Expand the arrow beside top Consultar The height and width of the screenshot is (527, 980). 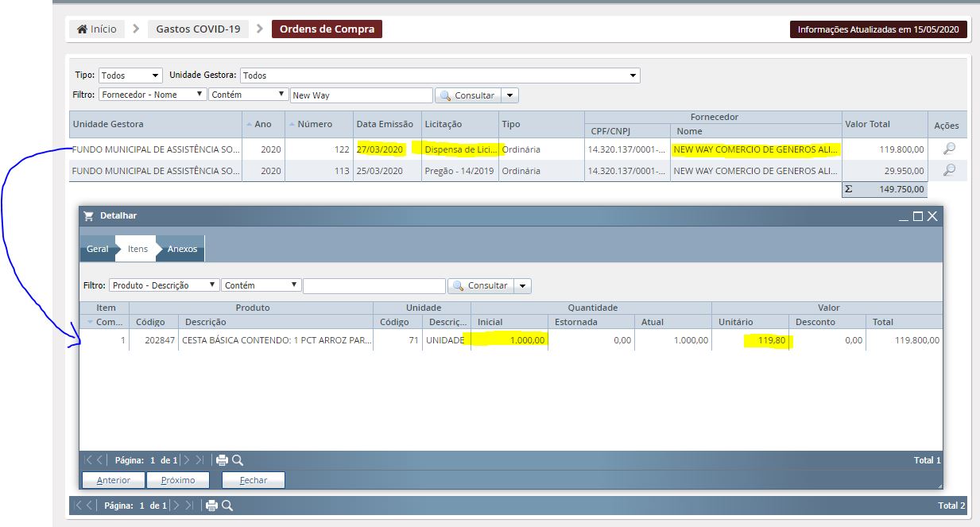[510, 95]
